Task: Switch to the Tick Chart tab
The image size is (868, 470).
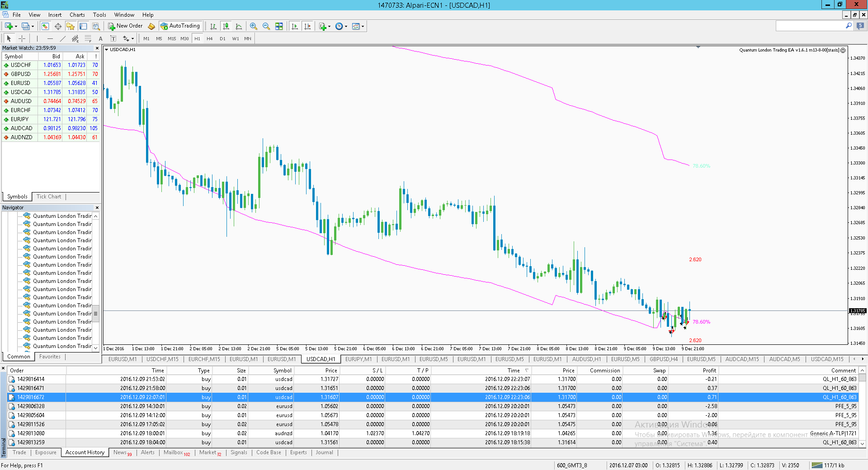Action: (49, 197)
